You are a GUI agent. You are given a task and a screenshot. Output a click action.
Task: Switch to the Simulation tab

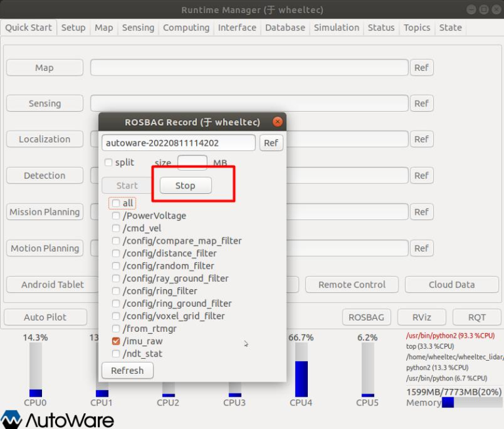point(336,28)
